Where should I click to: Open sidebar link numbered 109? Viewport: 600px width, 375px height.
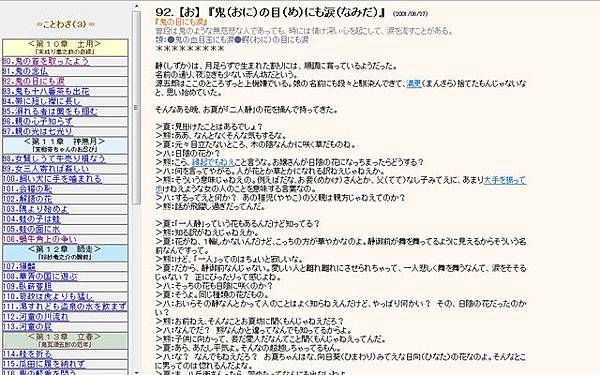(27, 286)
